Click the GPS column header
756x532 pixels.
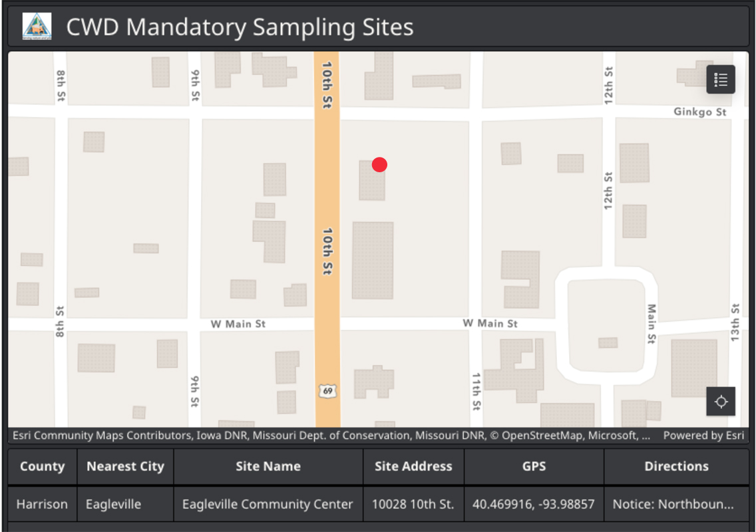pos(534,466)
